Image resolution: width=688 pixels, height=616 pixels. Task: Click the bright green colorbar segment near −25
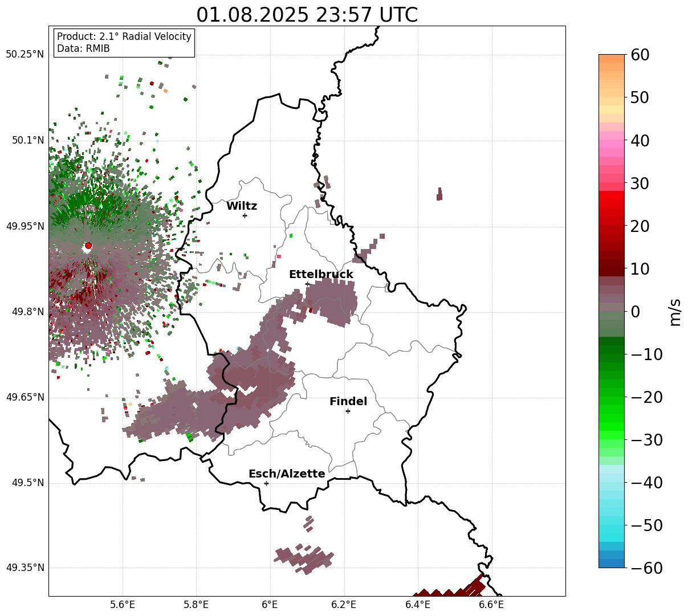coord(612,419)
